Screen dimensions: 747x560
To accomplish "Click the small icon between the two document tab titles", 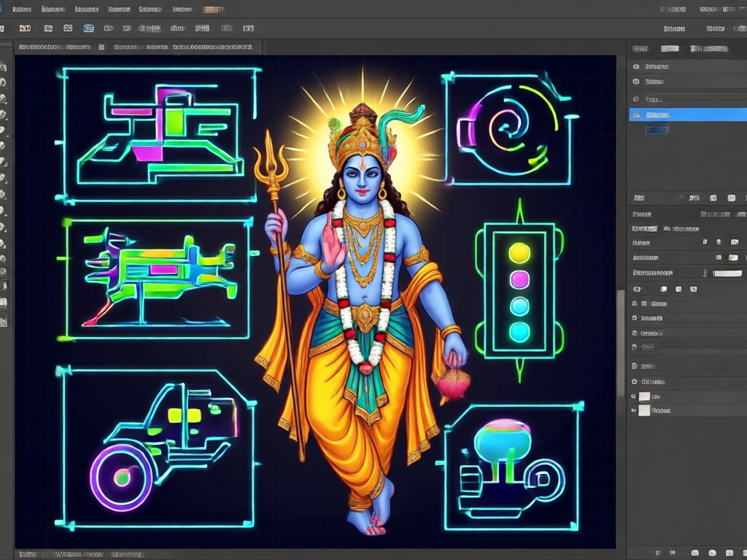I will point(101,47).
